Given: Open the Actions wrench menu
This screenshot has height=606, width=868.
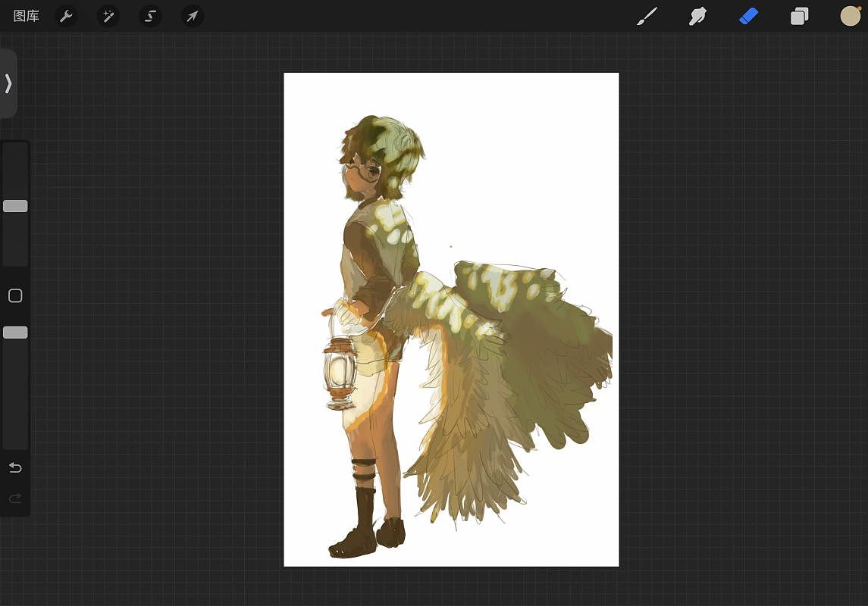Looking at the screenshot, I should (x=66, y=16).
